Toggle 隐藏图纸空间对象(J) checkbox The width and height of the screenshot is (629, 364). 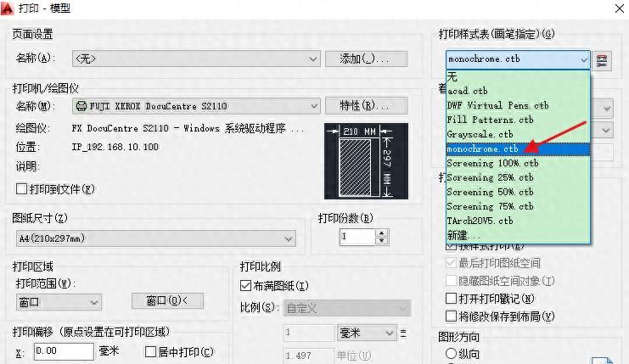coord(451,281)
